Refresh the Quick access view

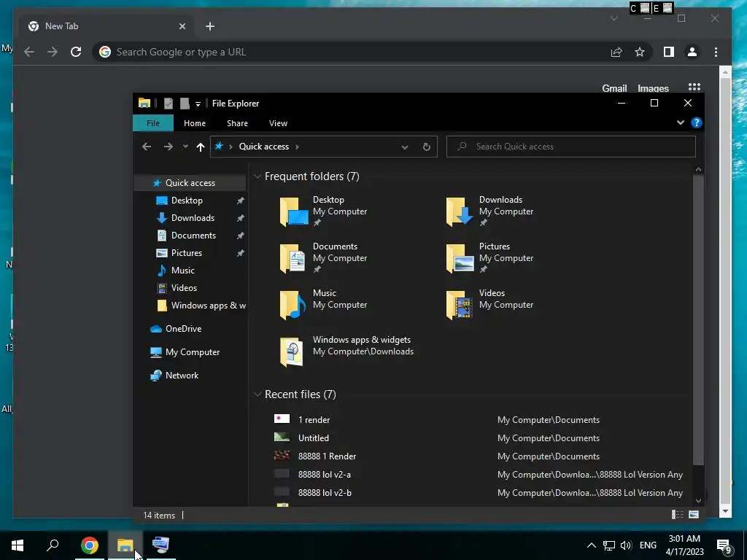(x=426, y=147)
